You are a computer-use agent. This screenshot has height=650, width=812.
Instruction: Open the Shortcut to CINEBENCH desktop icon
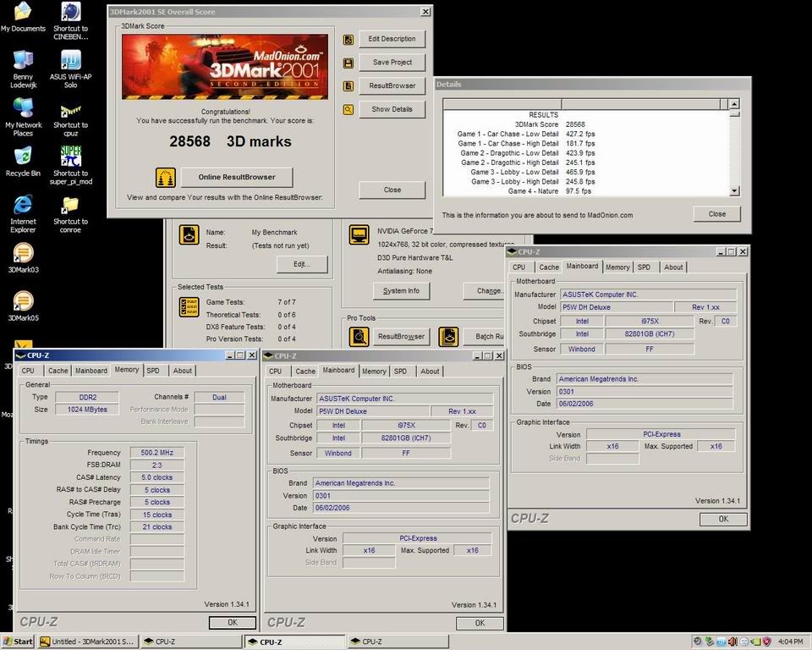coord(70,20)
